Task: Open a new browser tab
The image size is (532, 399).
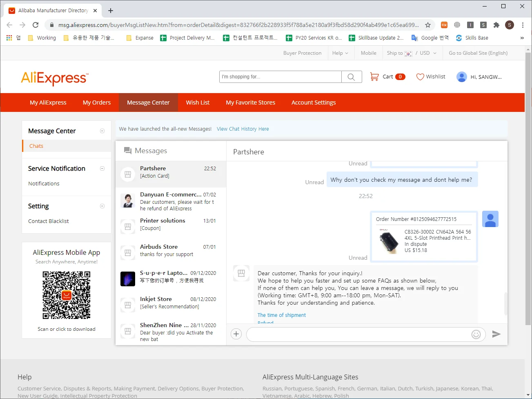Action: pyautogui.click(x=111, y=11)
